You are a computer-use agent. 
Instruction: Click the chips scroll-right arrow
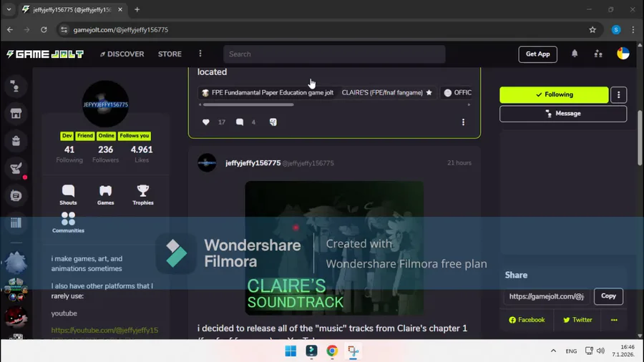click(x=469, y=104)
